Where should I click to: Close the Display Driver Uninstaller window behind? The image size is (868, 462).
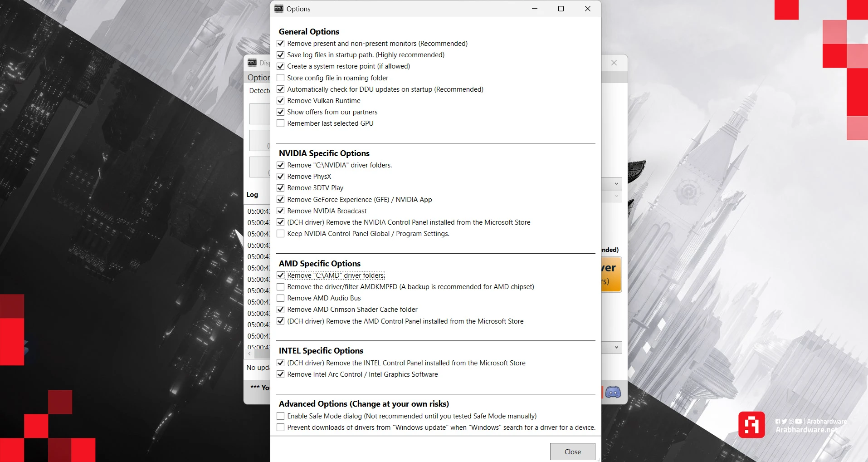coord(614,63)
